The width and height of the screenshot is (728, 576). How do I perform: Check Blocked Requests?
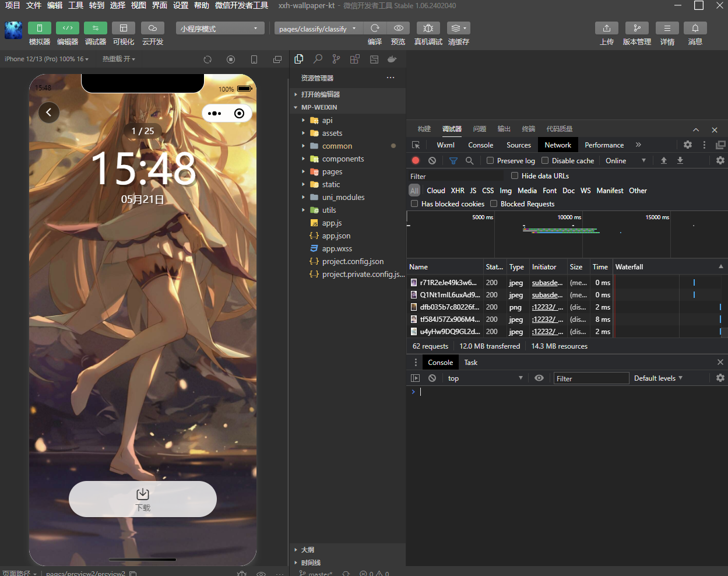pyautogui.click(x=494, y=203)
